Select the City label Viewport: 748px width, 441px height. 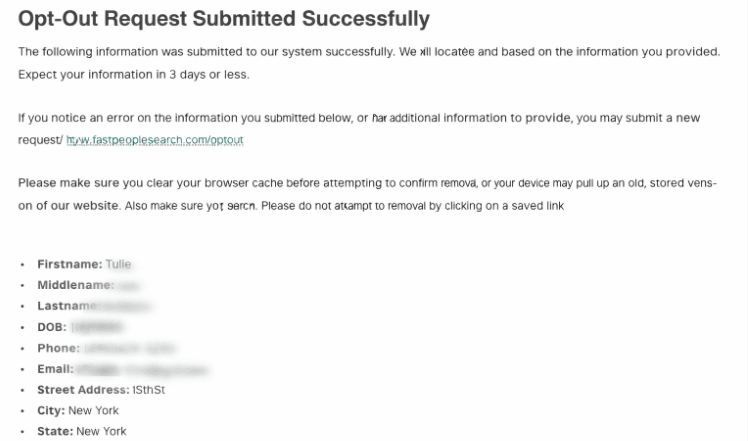[x=52, y=411]
